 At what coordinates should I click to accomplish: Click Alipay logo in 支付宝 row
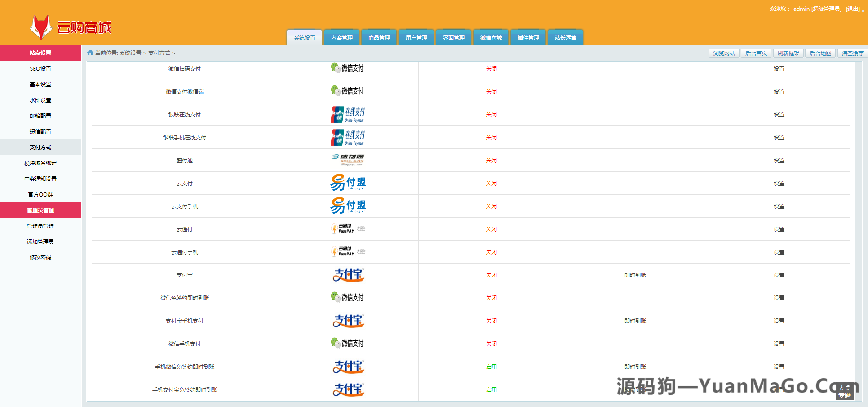347,275
